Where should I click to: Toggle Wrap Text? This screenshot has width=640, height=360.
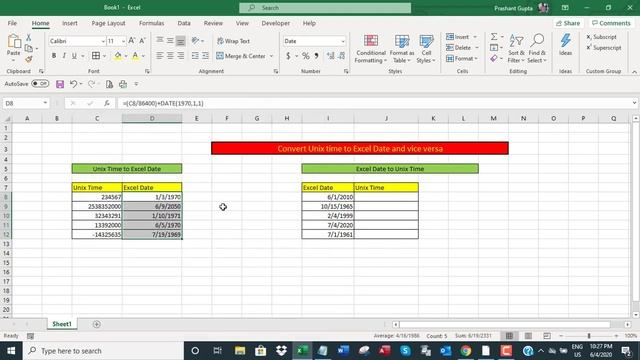pyautogui.click(x=233, y=41)
